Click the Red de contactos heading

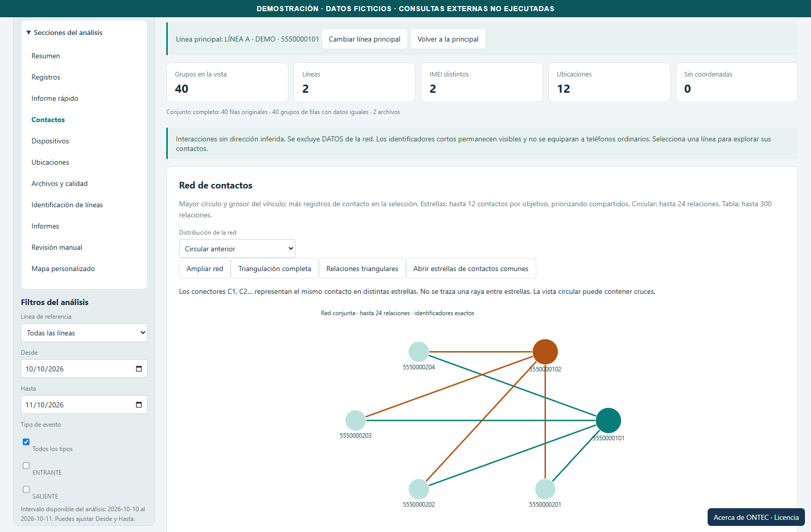pyautogui.click(x=215, y=185)
